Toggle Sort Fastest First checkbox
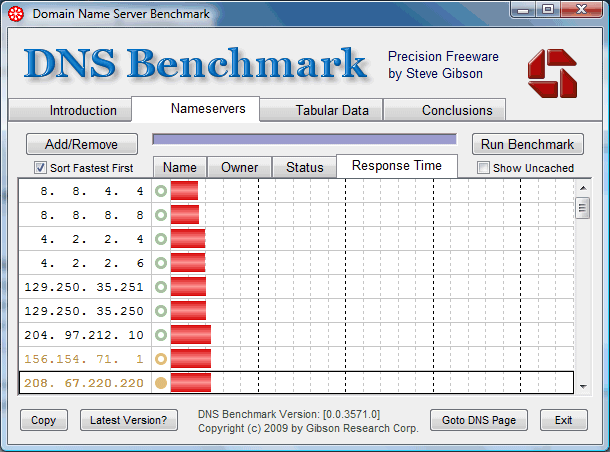The height and width of the screenshot is (452, 610). click(40, 168)
